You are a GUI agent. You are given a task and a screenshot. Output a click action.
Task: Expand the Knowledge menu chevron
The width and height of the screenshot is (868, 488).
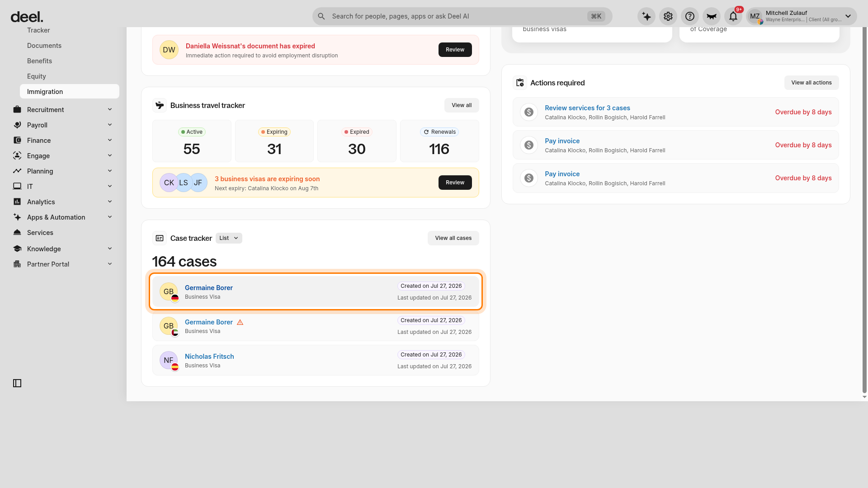pos(110,249)
